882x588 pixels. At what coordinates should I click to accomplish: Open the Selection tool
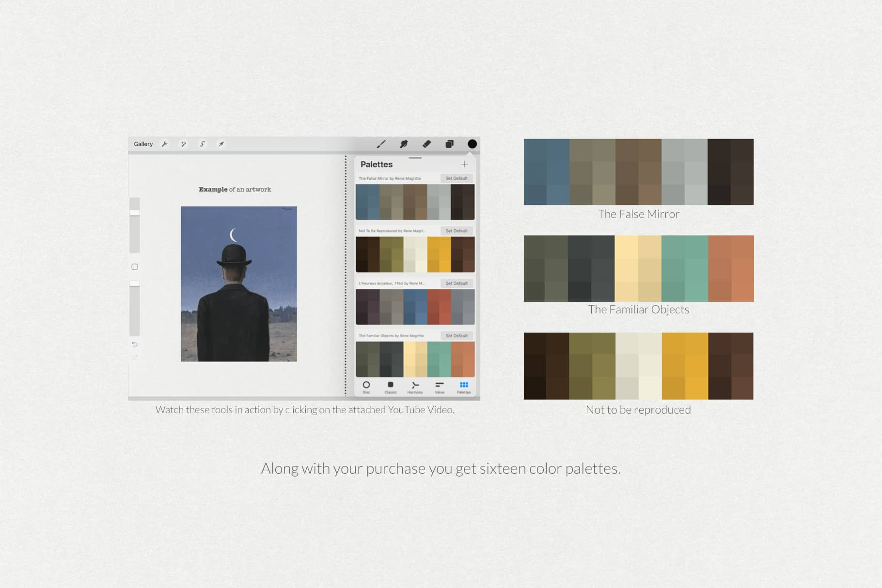(202, 143)
